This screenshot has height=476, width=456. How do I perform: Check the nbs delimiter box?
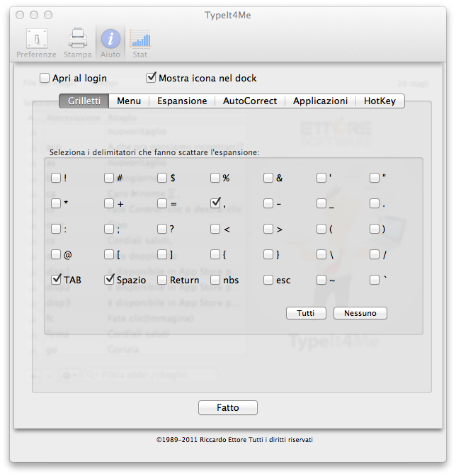pyautogui.click(x=215, y=280)
